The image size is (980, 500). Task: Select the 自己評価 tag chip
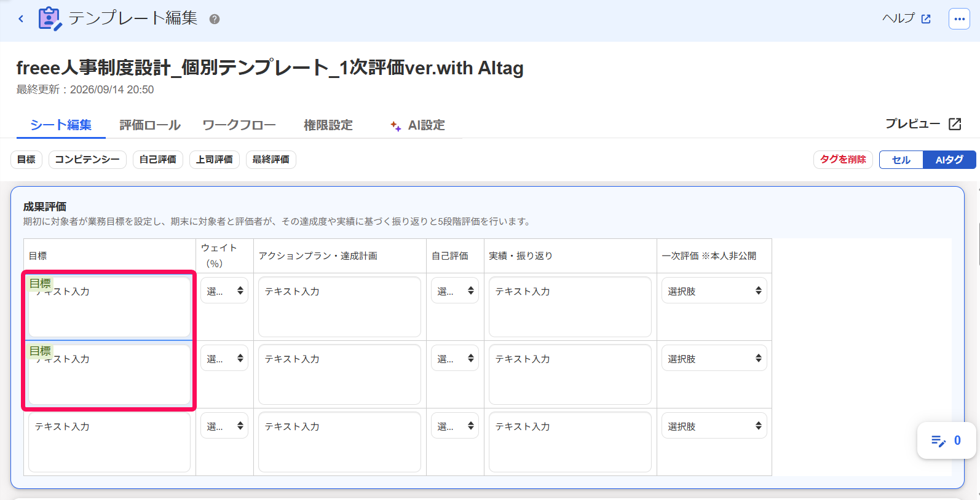click(x=158, y=159)
